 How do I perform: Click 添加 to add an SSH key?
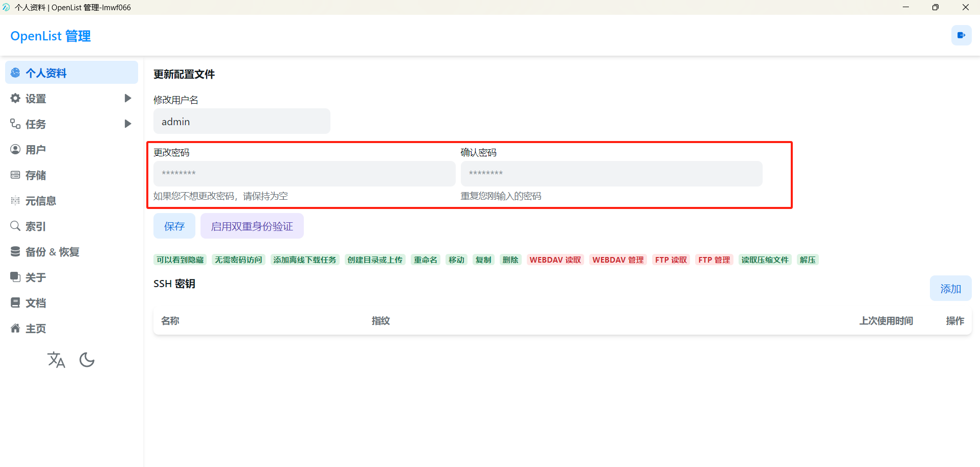950,289
